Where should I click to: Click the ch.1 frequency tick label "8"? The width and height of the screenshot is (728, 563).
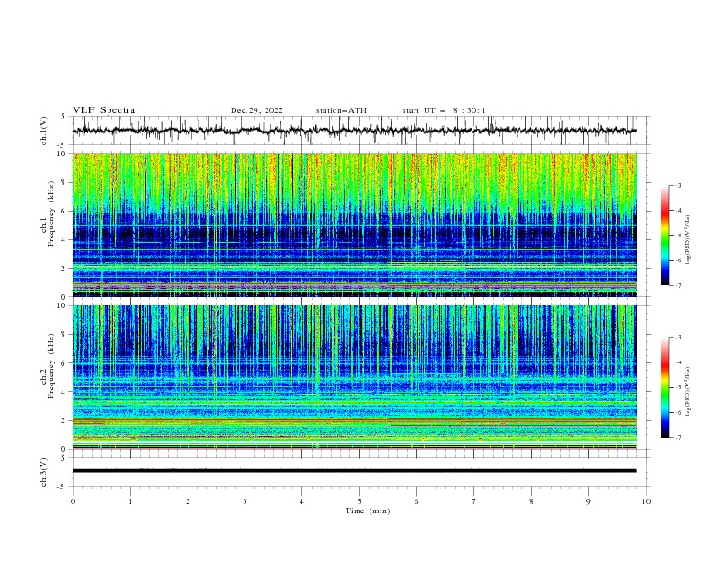65,182
